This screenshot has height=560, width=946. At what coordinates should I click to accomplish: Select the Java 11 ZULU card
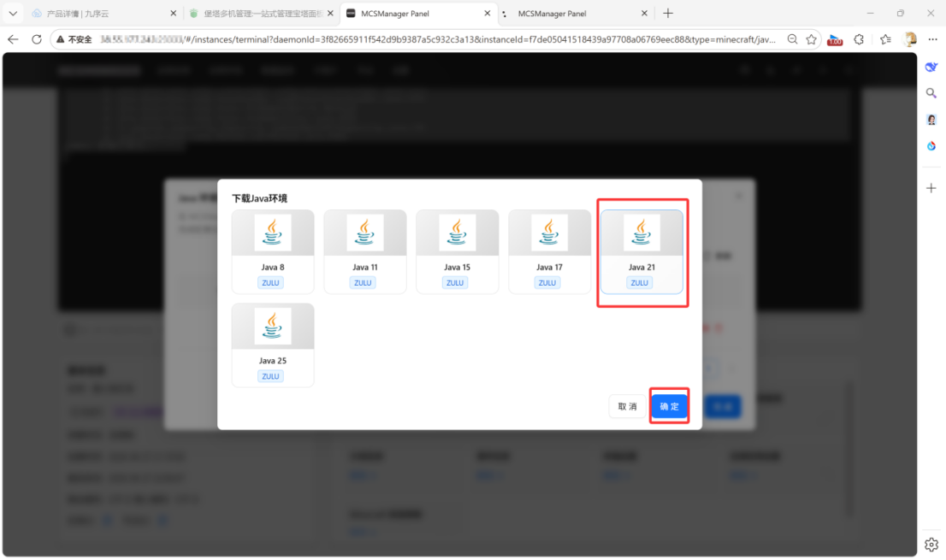click(365, 251)
